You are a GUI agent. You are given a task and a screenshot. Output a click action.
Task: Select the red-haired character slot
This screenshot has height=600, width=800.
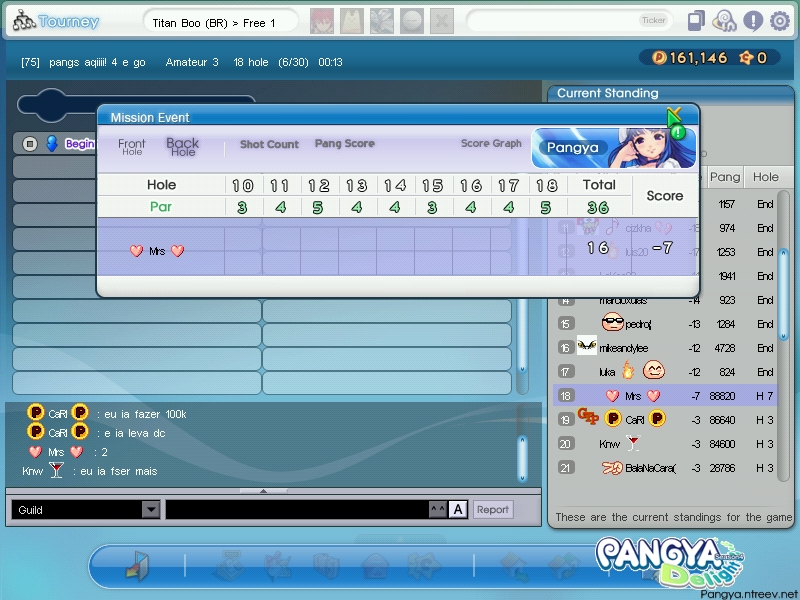[322, 21]
